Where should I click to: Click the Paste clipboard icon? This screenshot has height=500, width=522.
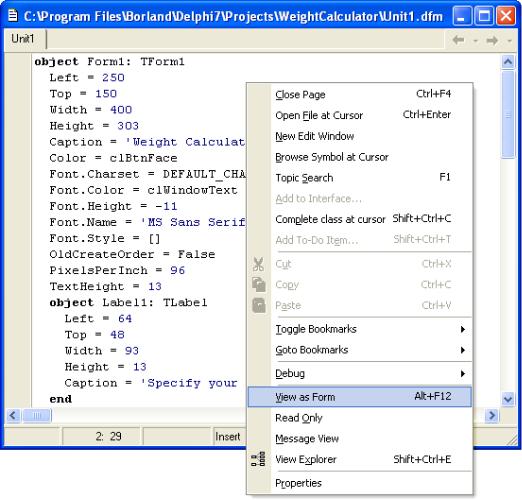pos(259,305)
